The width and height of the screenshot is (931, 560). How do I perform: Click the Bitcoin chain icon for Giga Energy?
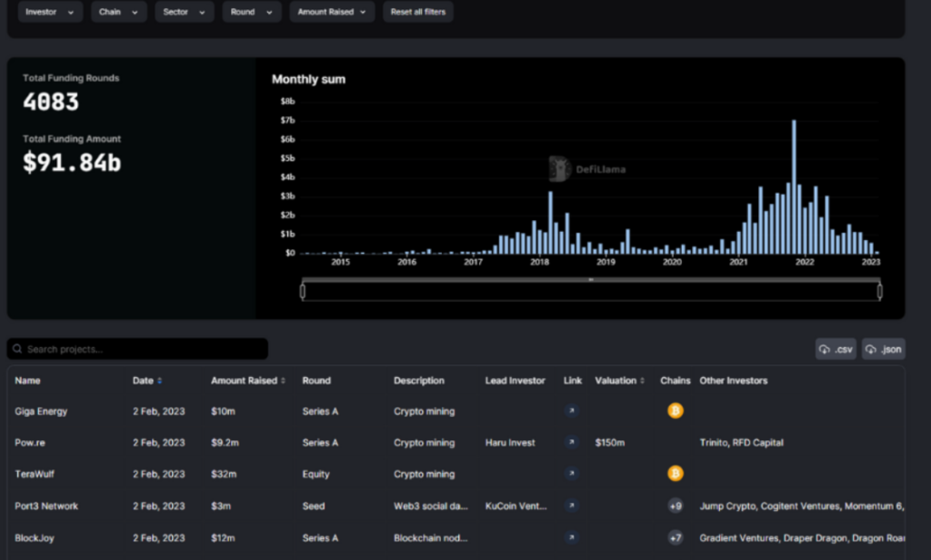[676, 412]
